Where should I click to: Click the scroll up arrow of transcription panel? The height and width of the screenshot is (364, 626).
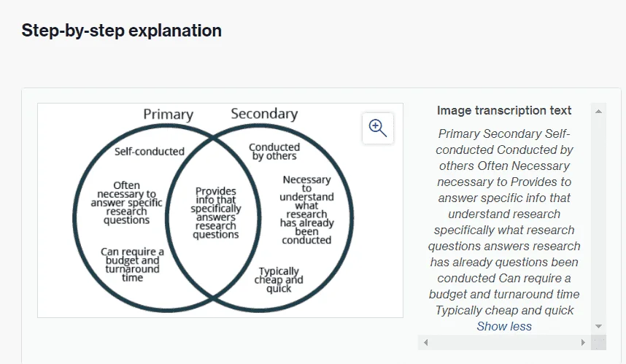pyautogui.click(x=598, y=112)
